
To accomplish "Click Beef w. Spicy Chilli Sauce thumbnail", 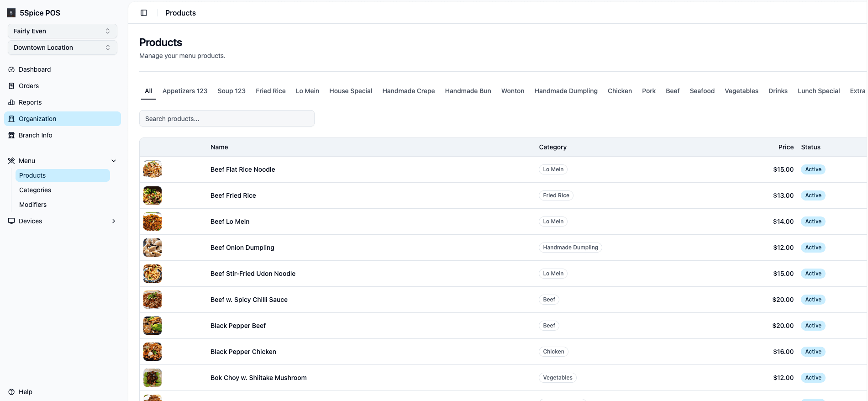I will (153, 300).
